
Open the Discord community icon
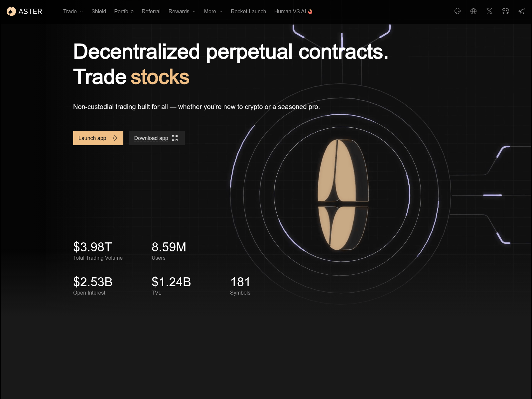tap(505, 11)
